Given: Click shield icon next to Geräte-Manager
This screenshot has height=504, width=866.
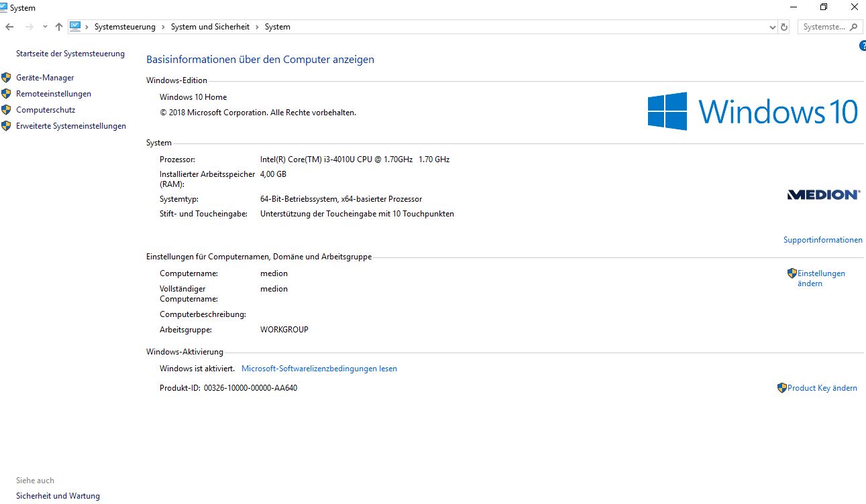Looking at the screenshot, I should [x=6, y=78].
